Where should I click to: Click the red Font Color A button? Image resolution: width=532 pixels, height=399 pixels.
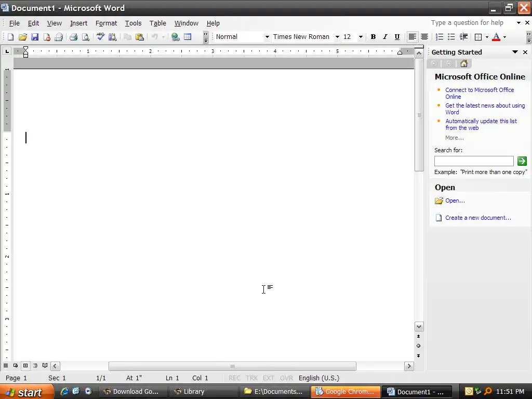pyautogui.click(x=496, y=37)
